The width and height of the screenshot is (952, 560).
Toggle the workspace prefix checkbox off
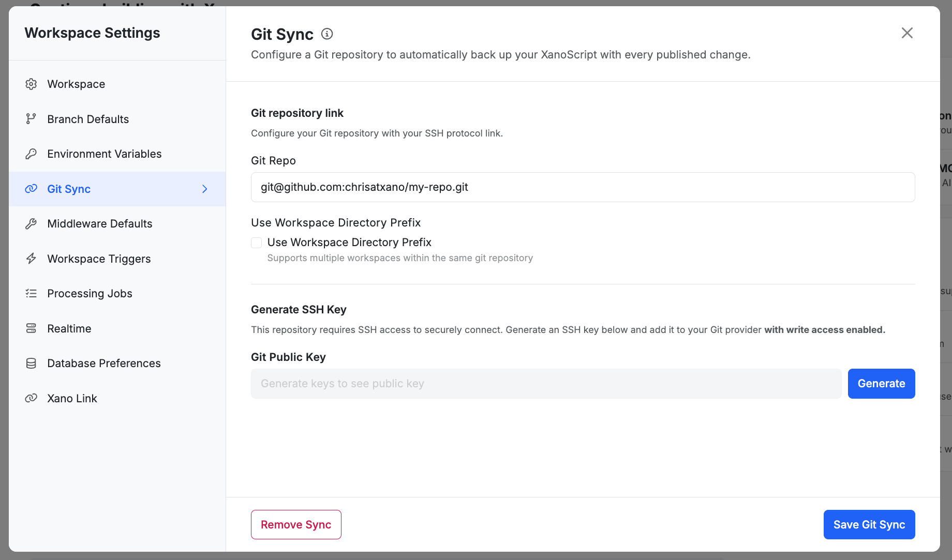click(x=256, y=243)
